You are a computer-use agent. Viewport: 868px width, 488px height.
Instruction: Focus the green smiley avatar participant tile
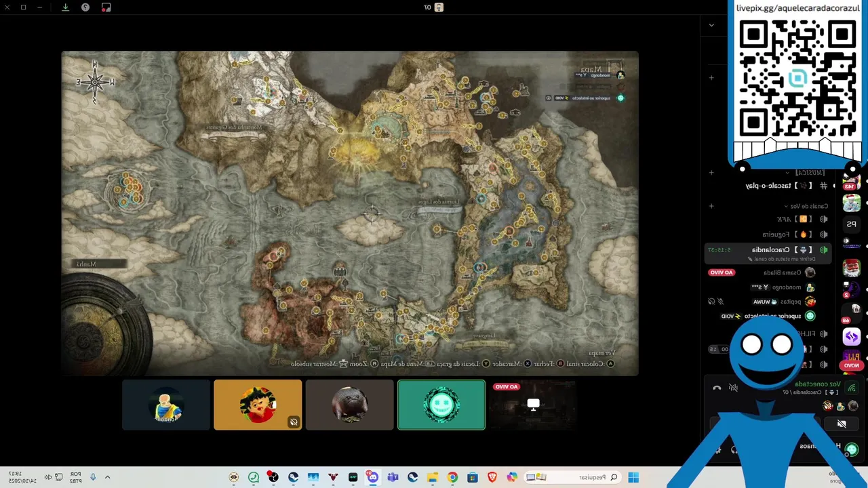[441, 405]
